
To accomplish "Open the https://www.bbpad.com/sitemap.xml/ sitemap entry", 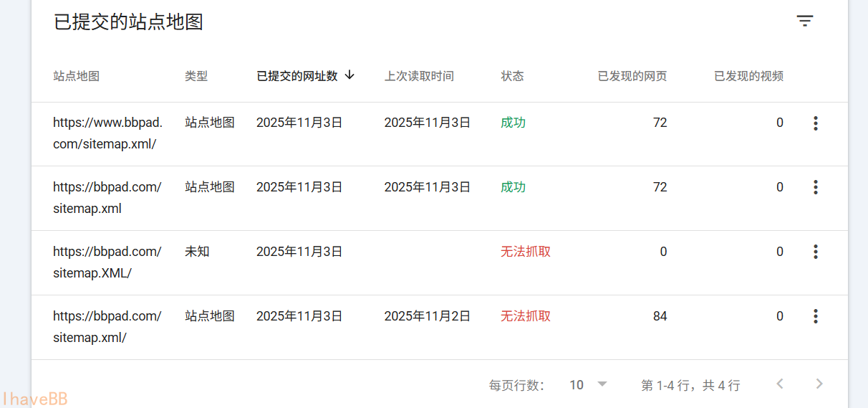I will (107, 133).
